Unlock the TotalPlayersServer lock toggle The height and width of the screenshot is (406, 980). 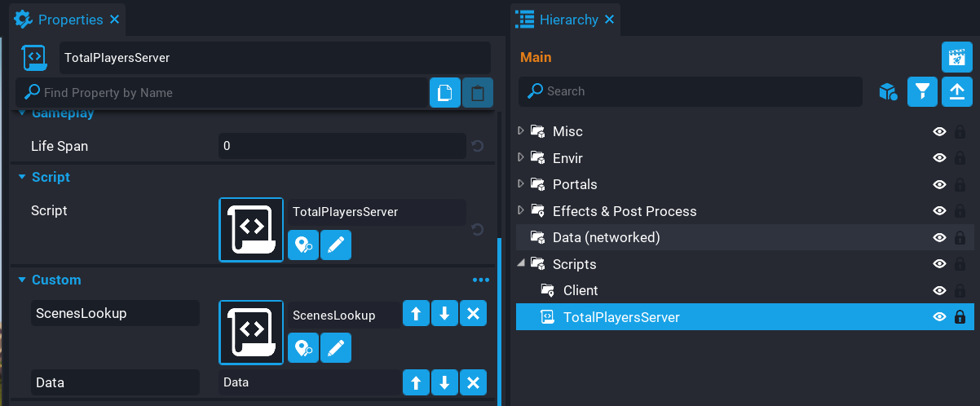click(960, 317)
